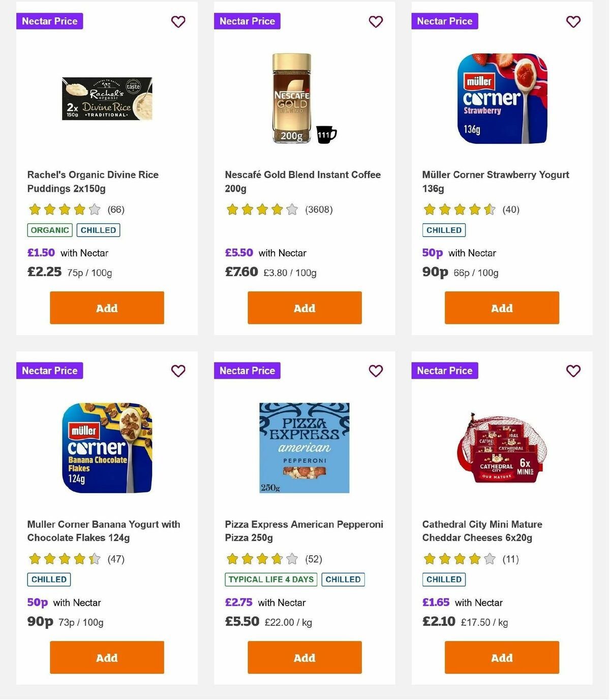Click the heart icon on Nescafé Gold Blend

[x=376, y=22]
